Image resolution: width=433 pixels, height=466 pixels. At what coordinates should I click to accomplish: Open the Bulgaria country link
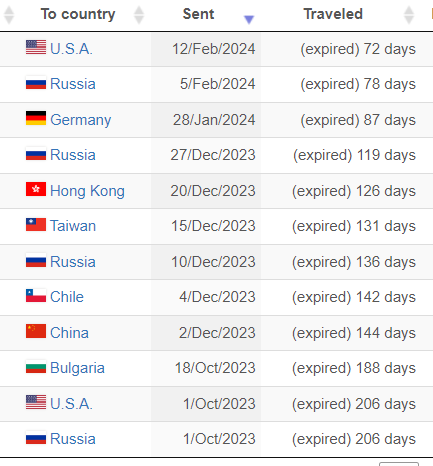pos(77,368)
